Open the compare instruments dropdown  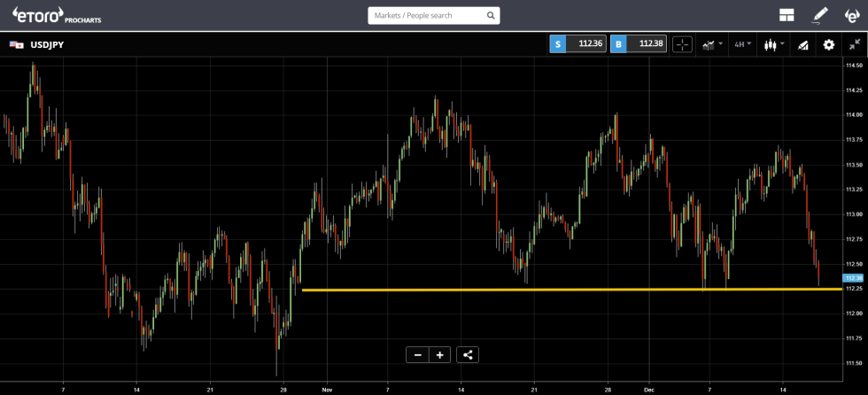click(x=711, y=44)
